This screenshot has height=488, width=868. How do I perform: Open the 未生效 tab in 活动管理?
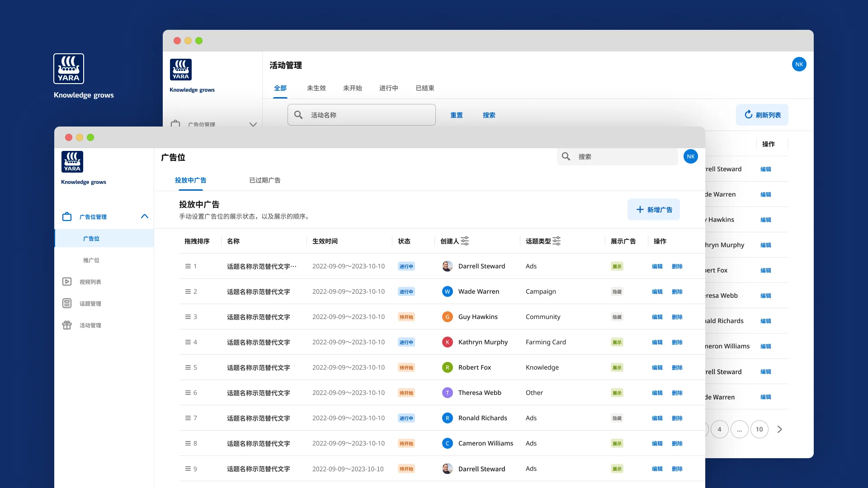coord(316,88)
